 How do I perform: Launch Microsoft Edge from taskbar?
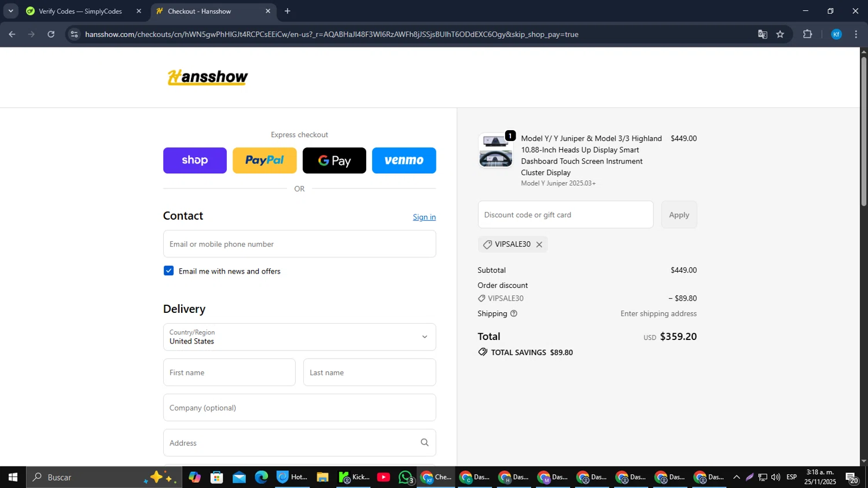pyautogui.click(x=262, y=477)
